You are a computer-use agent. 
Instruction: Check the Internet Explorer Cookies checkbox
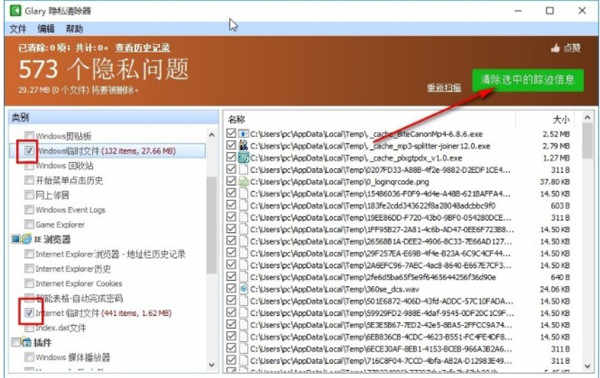point(29,284)
